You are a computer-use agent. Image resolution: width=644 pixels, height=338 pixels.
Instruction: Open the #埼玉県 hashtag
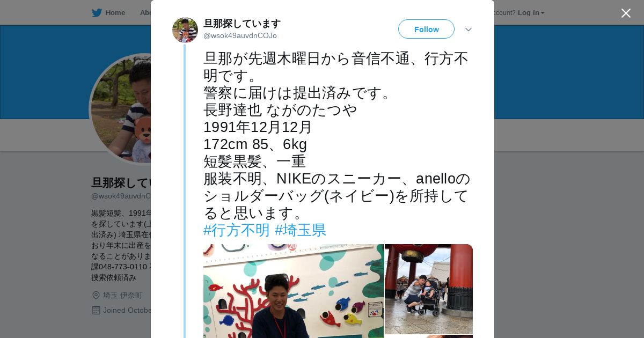(301, 230)
